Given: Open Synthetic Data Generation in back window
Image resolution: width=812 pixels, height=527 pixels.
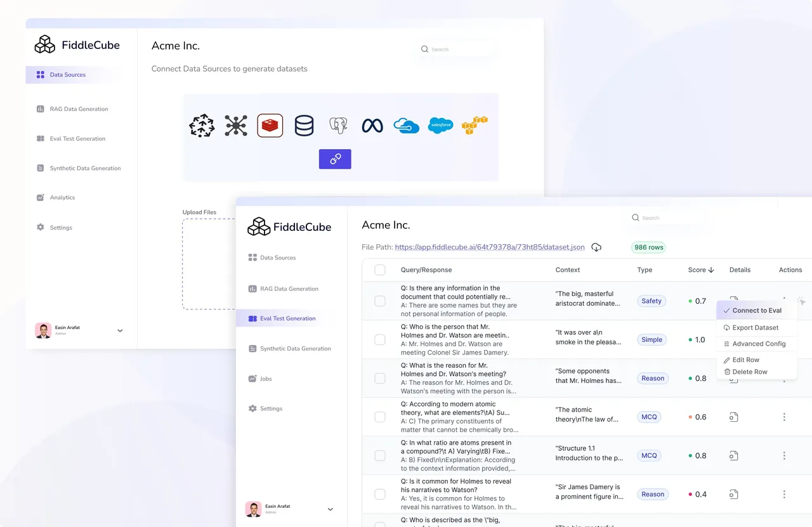Looking at the screenshot, I should coord(79,169).
